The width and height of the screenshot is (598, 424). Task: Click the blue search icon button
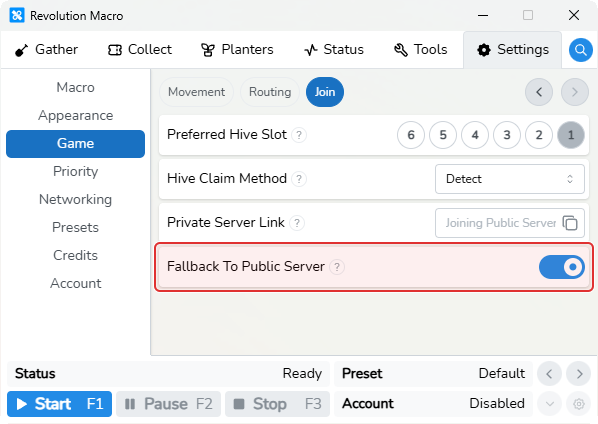coord(580,50)
